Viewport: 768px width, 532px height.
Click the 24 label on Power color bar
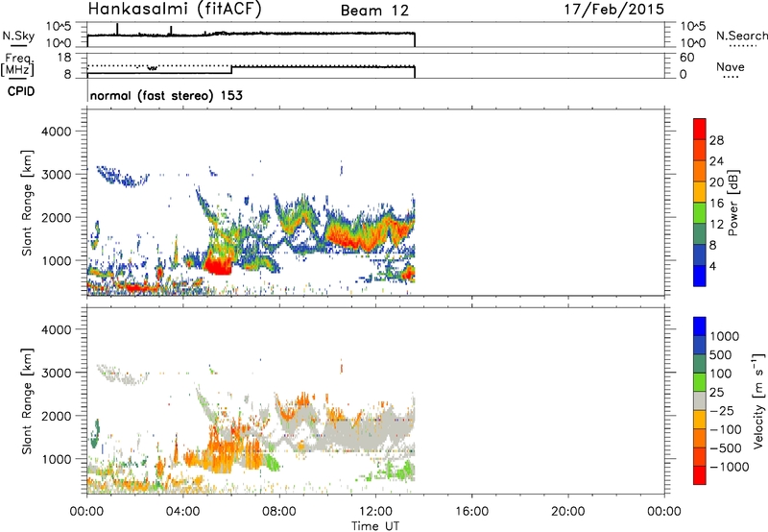pyautogui.click(x=716, y=161)
